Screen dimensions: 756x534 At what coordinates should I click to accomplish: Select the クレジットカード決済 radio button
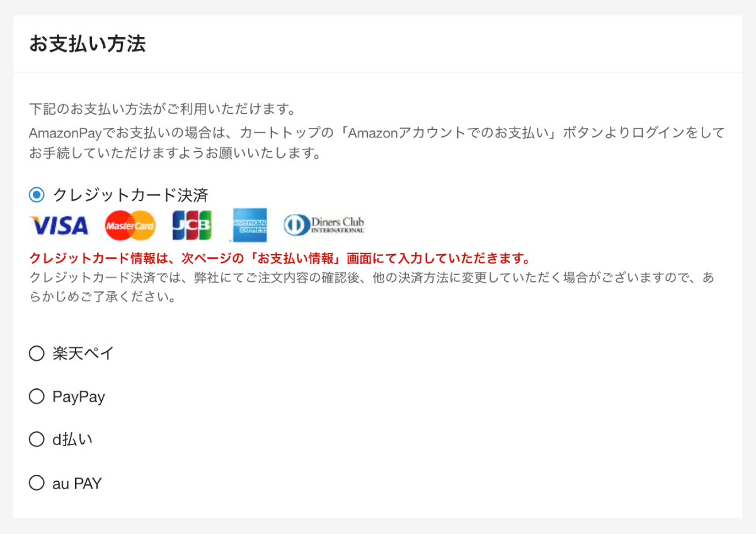pos(37,195)
